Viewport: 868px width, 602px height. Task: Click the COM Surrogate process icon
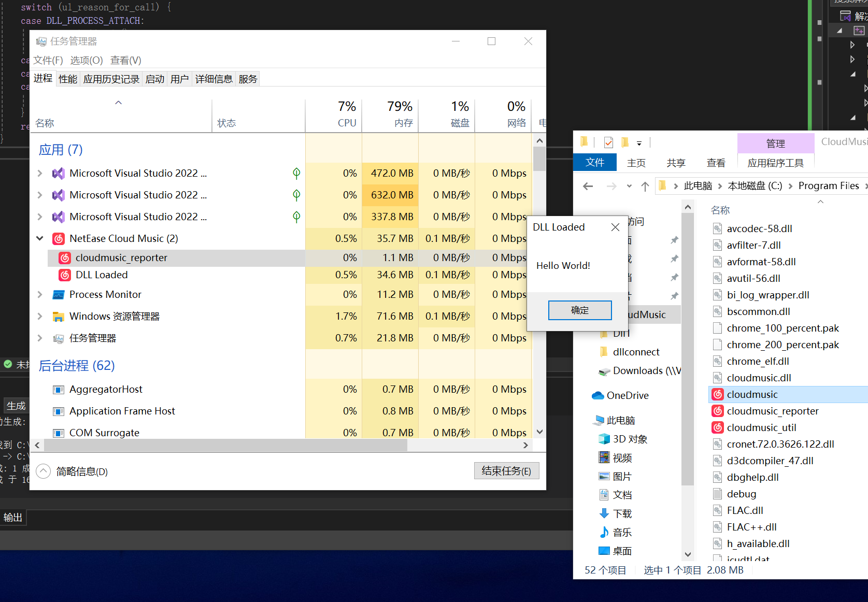(x=59, y=433)
